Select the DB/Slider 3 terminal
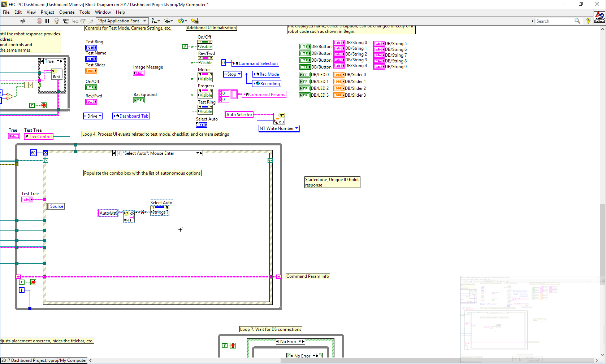This screenshot has height=364, width=606. [339, 95]
